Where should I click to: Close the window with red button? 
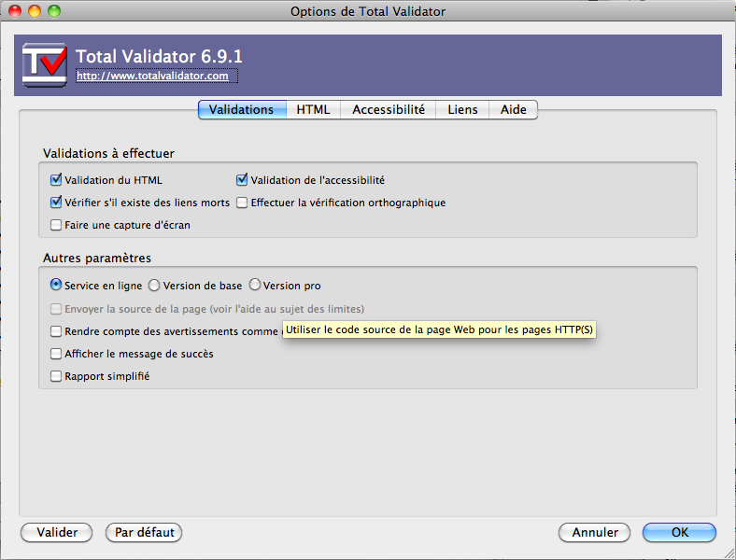point(15,11)
